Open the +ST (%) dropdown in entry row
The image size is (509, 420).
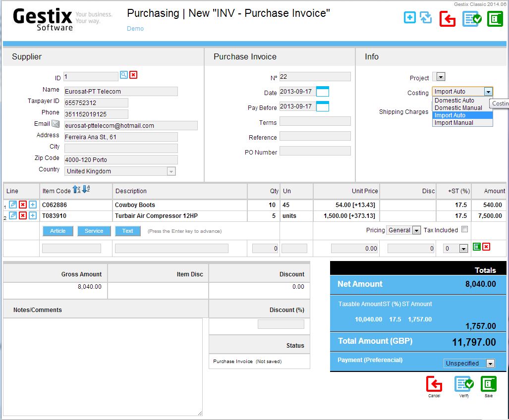pyautogui.click(x=455, y=249)
